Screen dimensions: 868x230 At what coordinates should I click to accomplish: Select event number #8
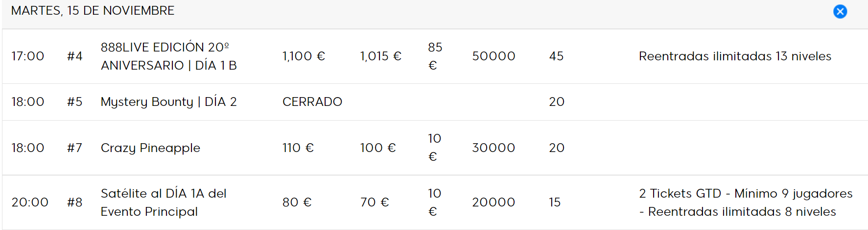pyautogui.click(x=75, y=203)
